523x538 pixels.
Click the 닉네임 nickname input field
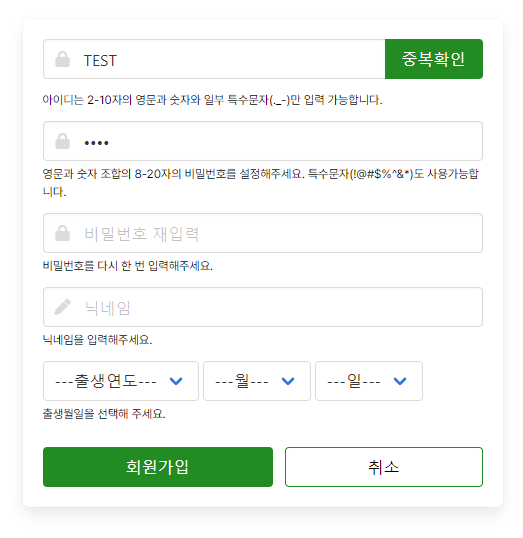click(263, 307)
